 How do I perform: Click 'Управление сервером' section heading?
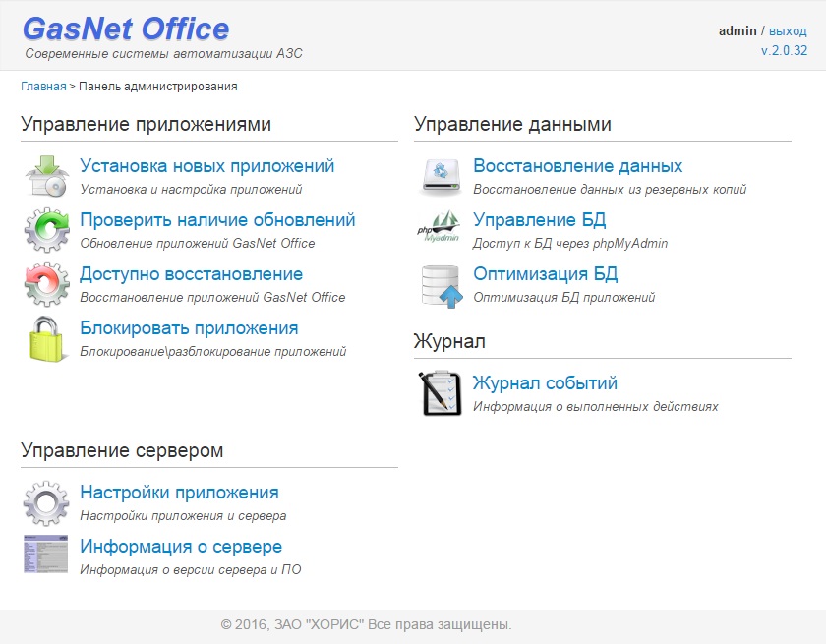[x=122, y=450]
